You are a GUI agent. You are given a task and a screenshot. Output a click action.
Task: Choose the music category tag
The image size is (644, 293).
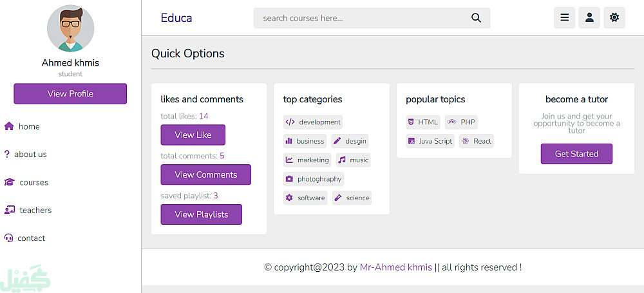(x=354, y=160)
